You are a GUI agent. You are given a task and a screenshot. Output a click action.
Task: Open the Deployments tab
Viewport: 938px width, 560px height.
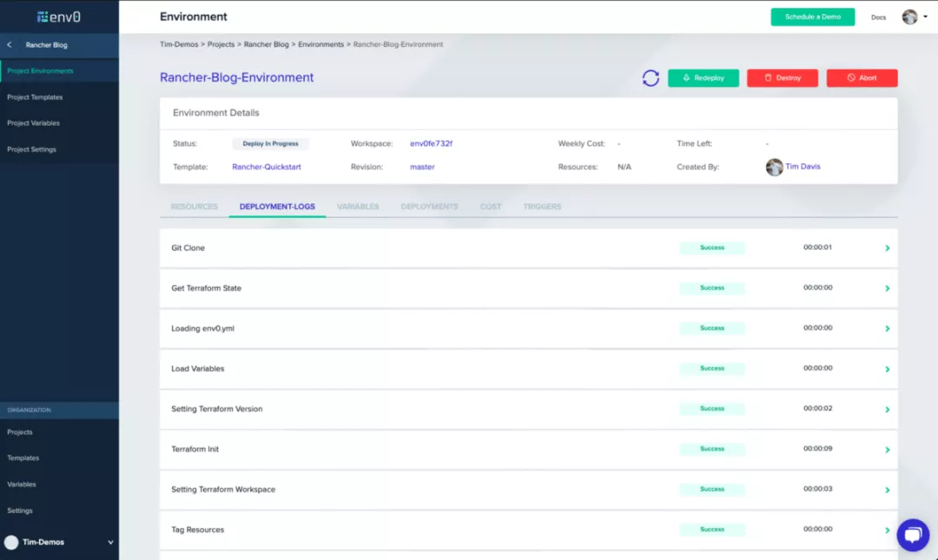[430, 207]
